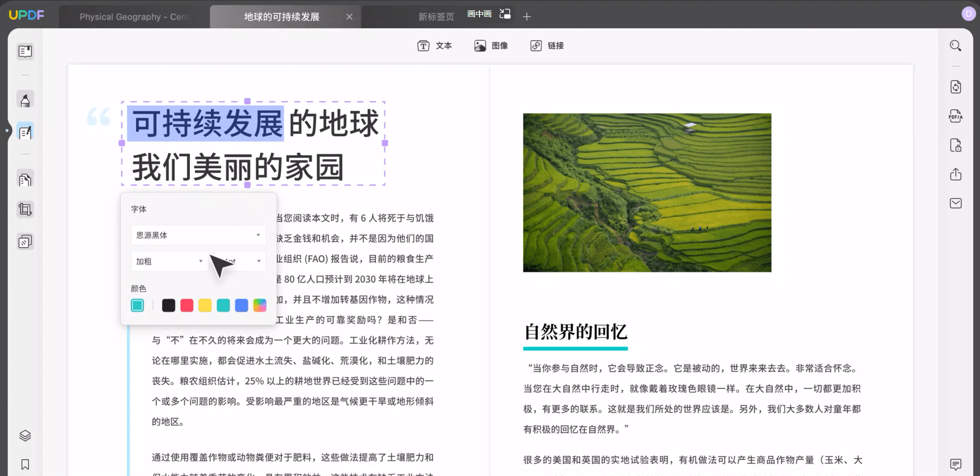Open the PDF/A conversion icon

956,116
